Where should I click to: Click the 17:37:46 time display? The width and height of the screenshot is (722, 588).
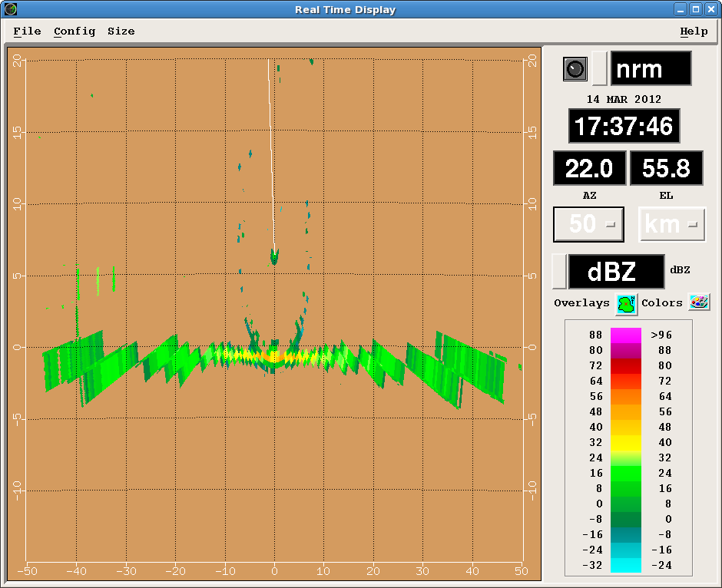click(x=624, y=126)
